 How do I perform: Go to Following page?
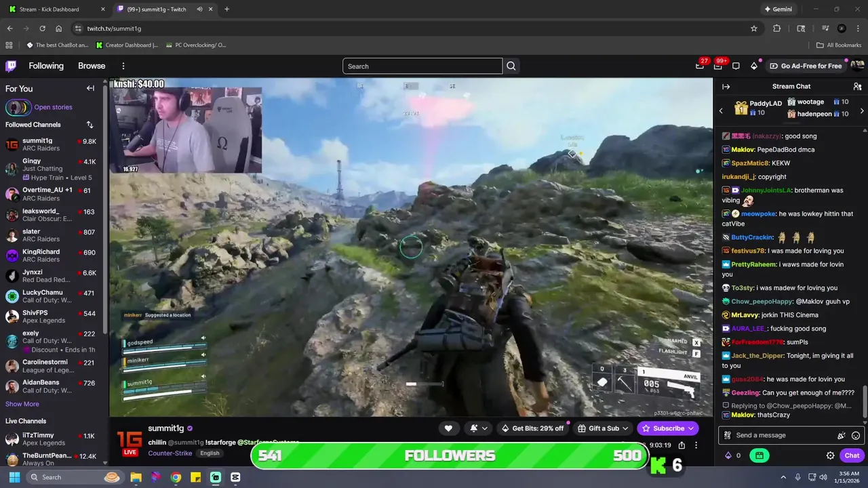[46, 66]
